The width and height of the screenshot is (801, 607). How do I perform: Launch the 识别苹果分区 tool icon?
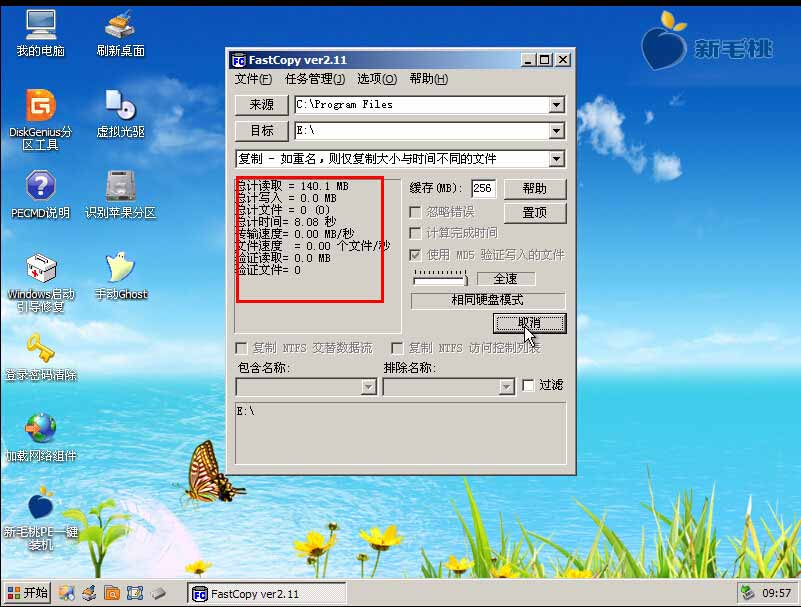(x=120, y=195)
